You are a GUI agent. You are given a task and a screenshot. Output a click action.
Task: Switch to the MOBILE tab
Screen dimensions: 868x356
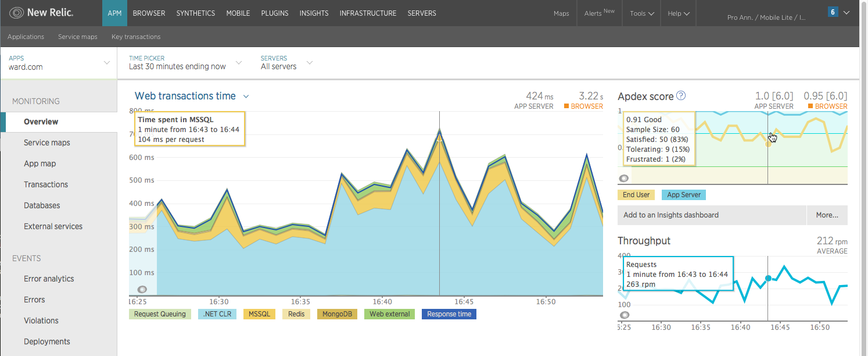pos(238,13)
